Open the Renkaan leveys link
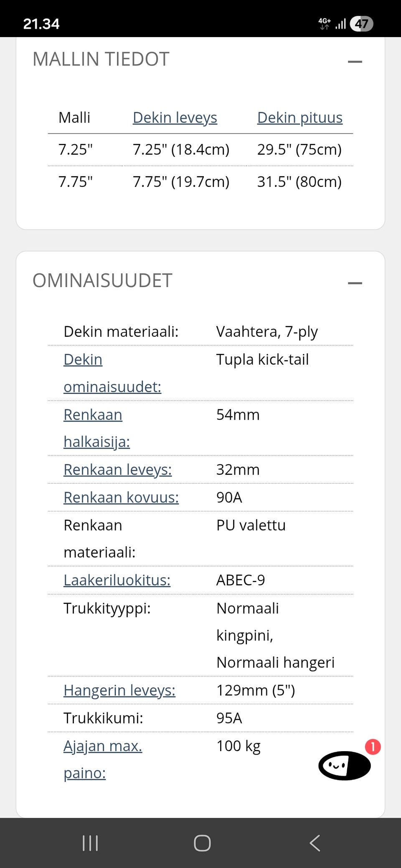Screen dimensions: 401x868 tap(118, 469)
